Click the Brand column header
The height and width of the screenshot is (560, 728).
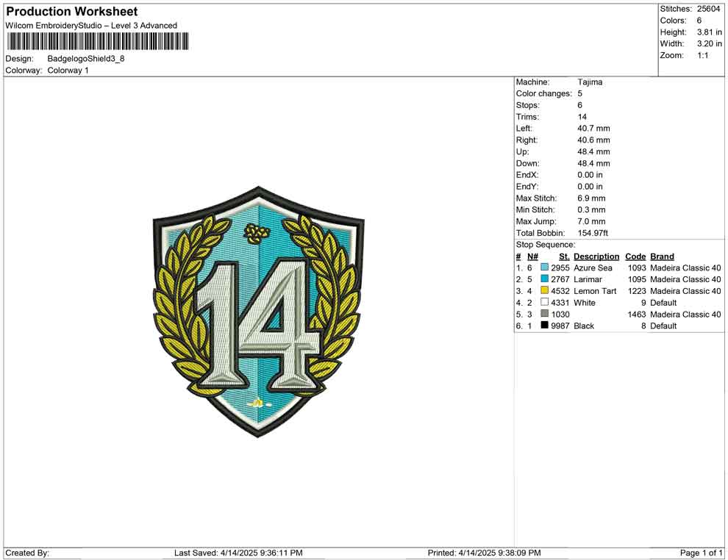(662, 256)
